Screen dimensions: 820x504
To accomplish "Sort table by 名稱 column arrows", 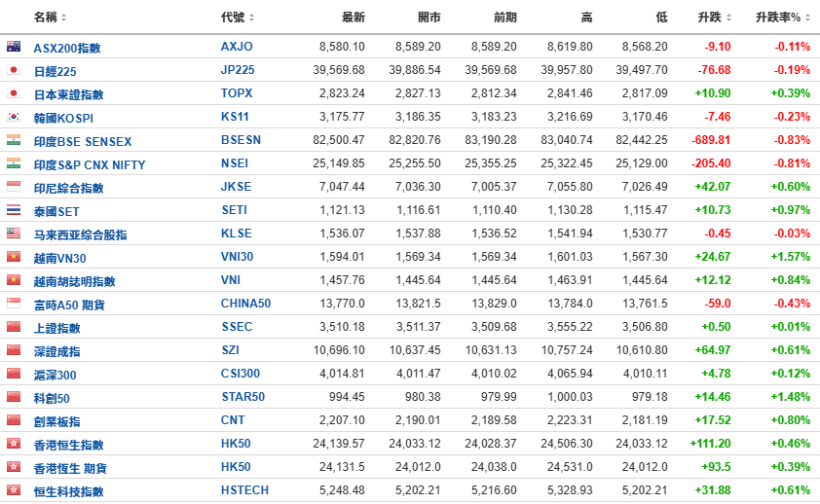I will pyautogui.click(x=64, y=18).
